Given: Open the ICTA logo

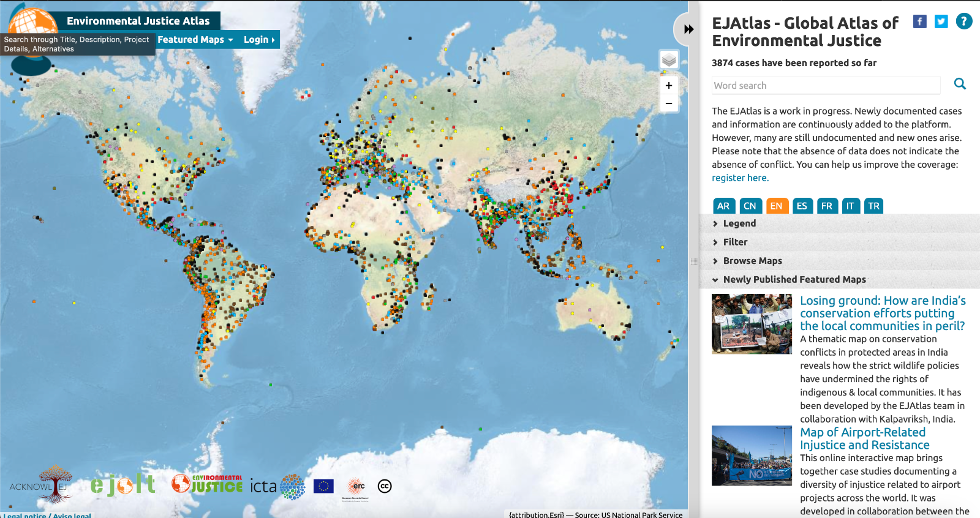Looking at the screenshot, I should click(x=277, y=486).
